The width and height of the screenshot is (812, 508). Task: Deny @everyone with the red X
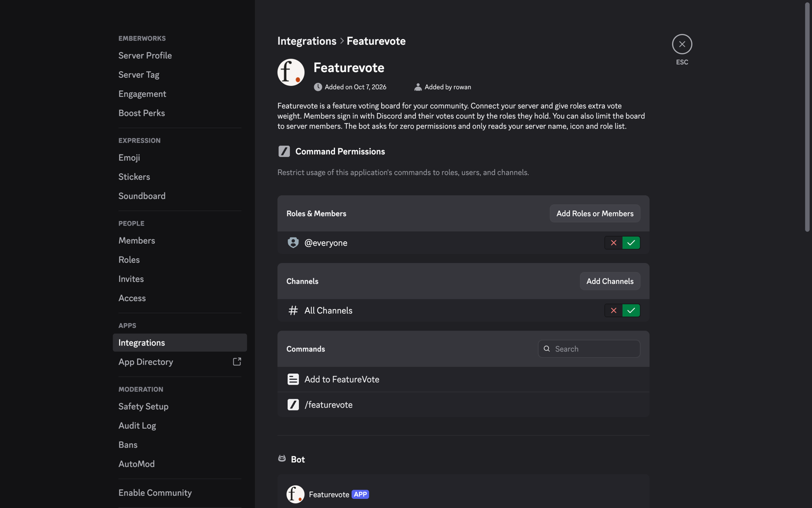click(614, 243)
